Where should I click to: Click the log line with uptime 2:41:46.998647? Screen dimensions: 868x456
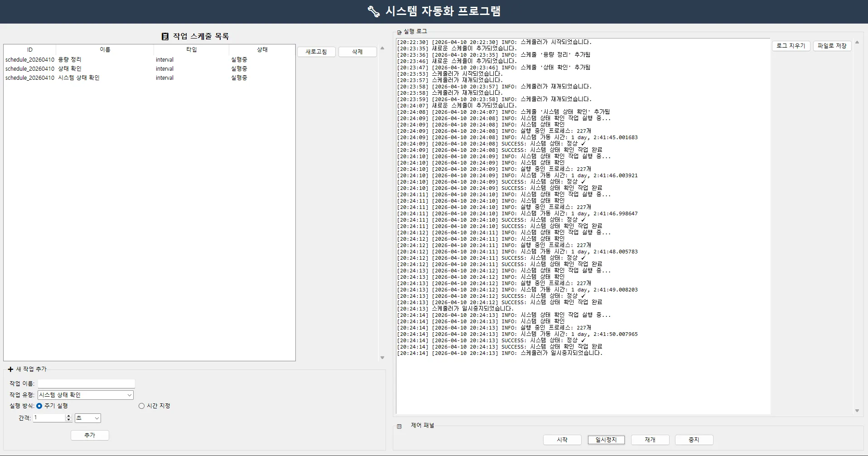(517, 213)
